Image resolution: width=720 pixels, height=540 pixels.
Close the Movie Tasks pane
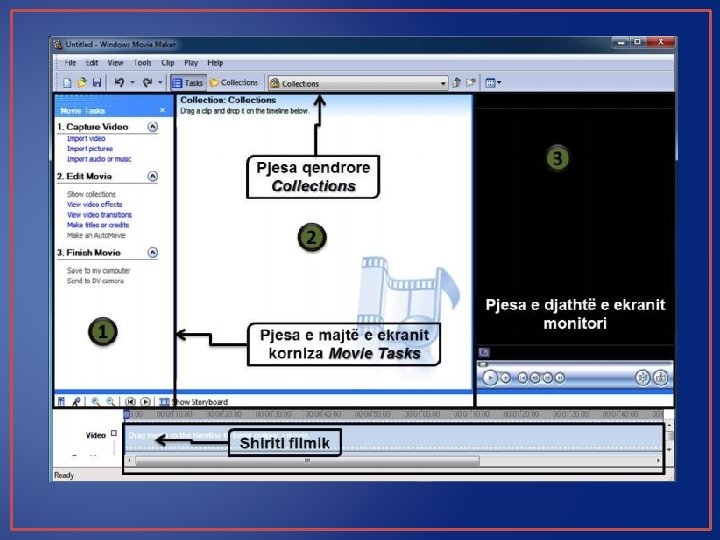click(x=162, y=110)
